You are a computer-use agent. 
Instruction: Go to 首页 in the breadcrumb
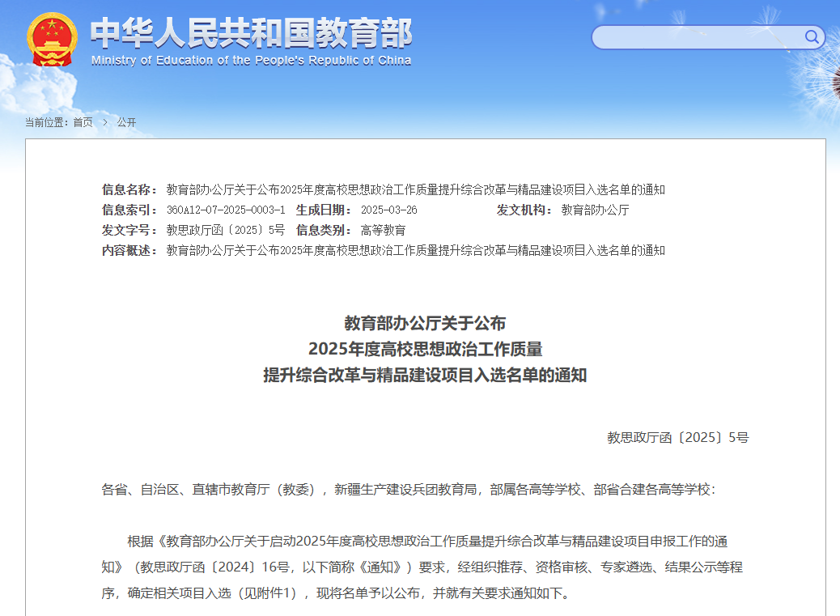[83, 122]
